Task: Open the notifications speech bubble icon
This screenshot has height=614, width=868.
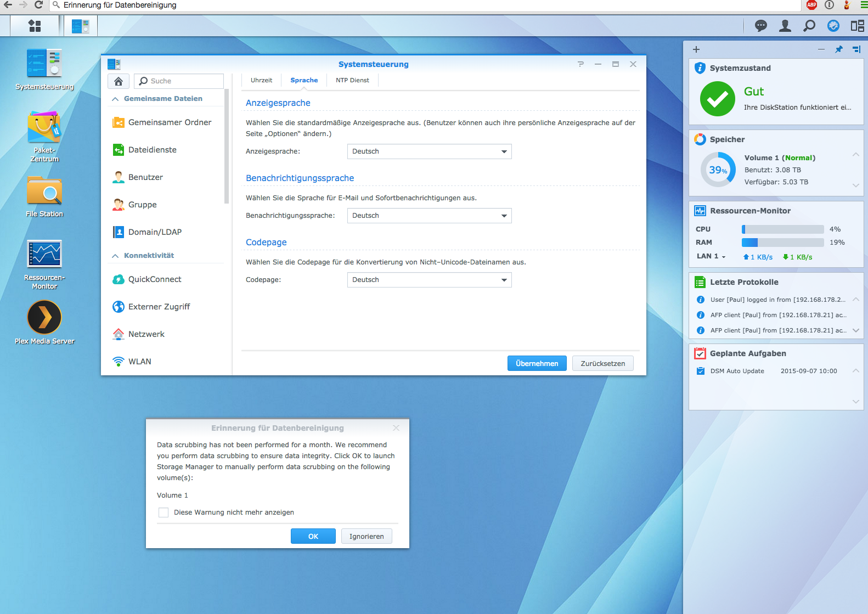Action: 760,26
